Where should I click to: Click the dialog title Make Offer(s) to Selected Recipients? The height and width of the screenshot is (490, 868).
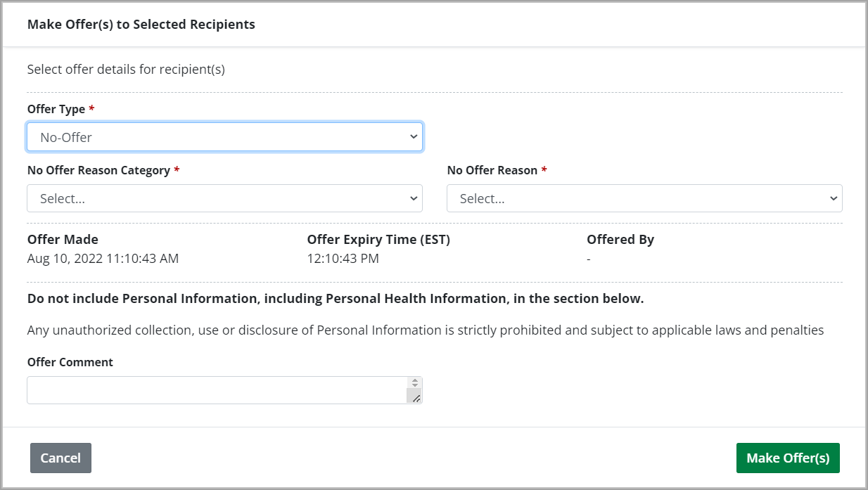141,25
